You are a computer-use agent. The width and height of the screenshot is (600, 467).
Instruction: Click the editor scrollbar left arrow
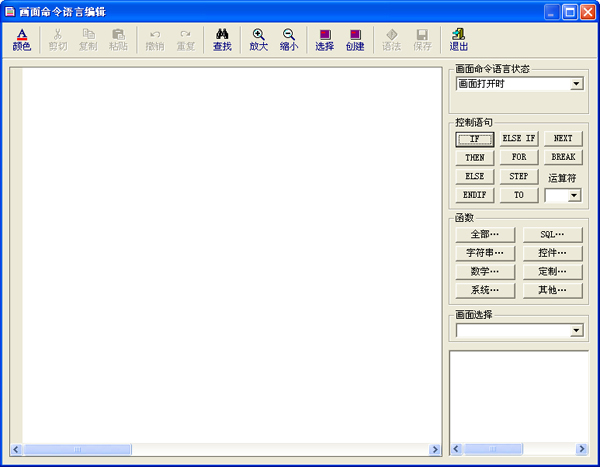(x=16, y=449)
